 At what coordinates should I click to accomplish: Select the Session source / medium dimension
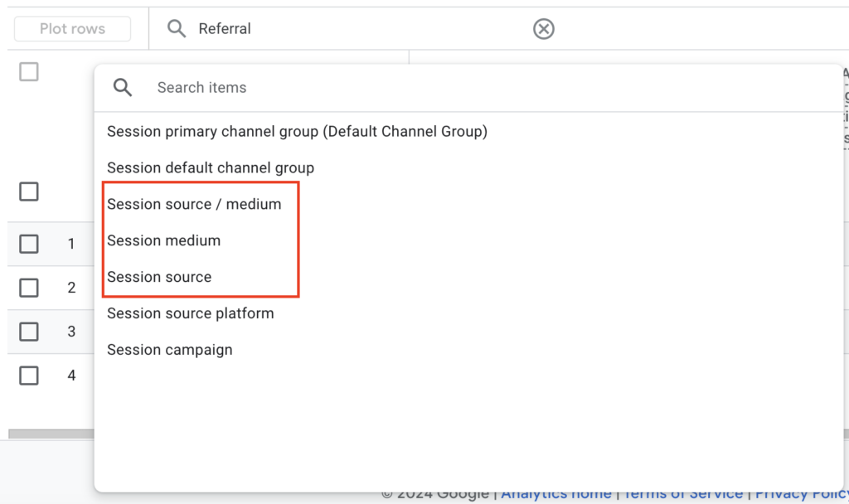[194, 204]
